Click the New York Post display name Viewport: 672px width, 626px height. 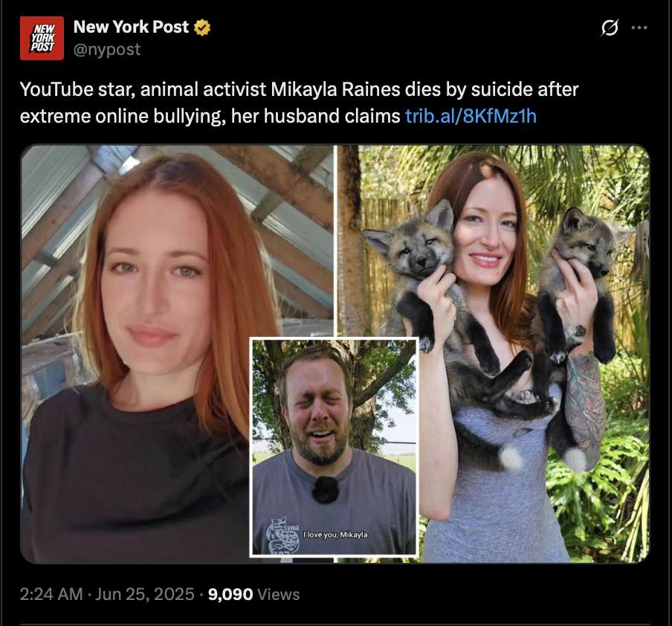click(131, 27)
